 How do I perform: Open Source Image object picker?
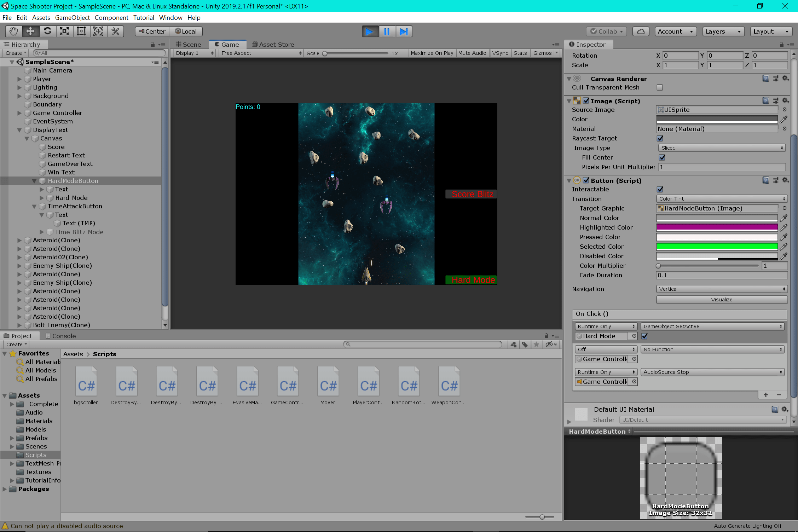(x=785, y=110)
